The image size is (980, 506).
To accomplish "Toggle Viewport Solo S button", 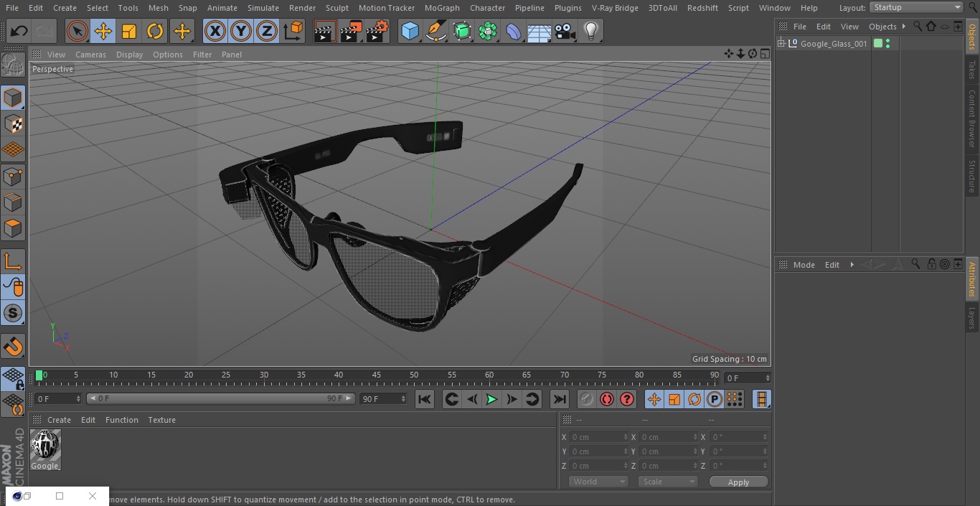I will (13, 313).
